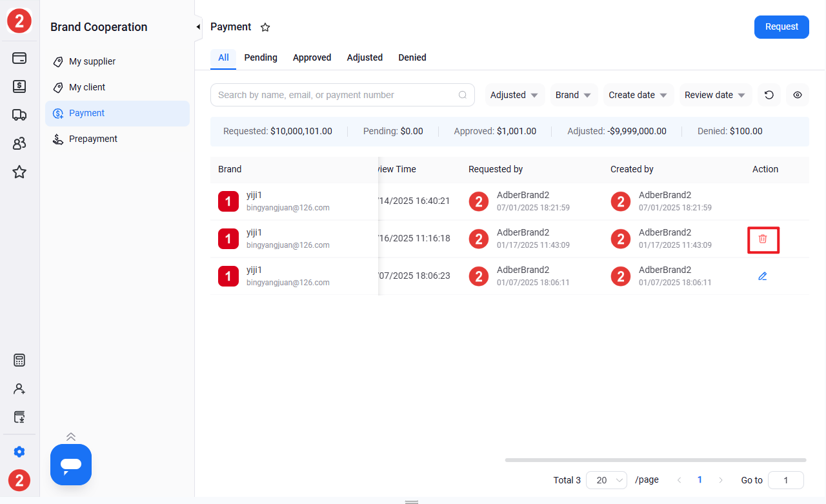Open the chat support bubble
Viewport: 826px width, 504px height.
click(71, 465)
